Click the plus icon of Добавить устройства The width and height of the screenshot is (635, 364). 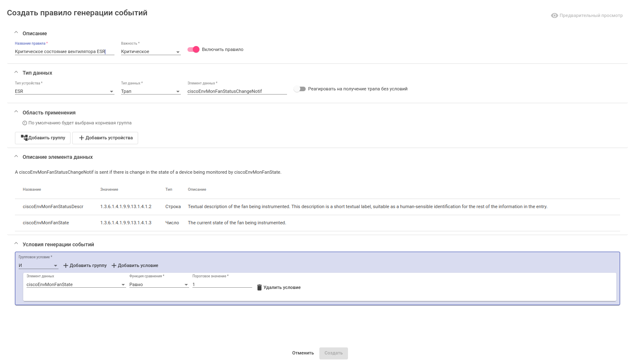82,138
